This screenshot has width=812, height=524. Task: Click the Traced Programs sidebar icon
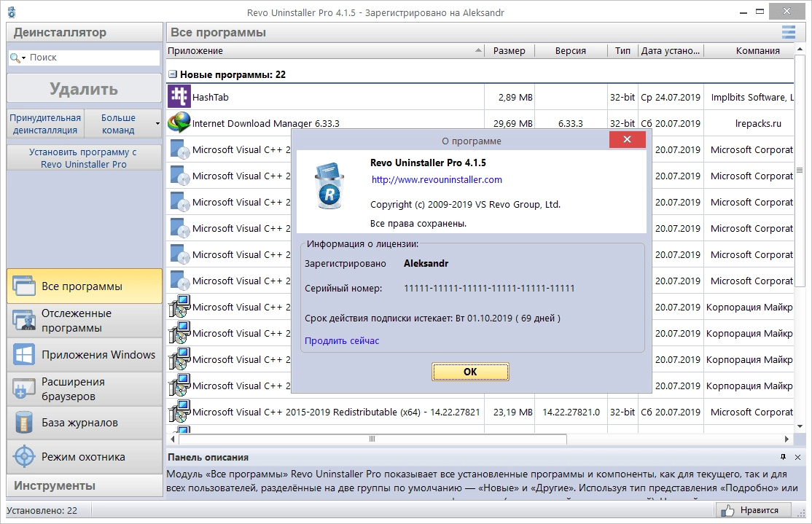24,321
